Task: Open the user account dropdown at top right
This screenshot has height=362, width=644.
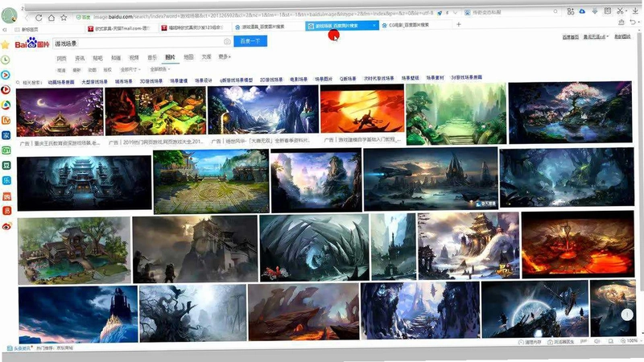Action: tap(596, 37)
